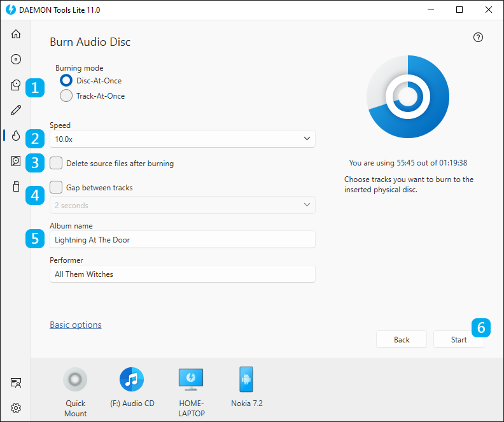Open the help question mark icon
Viewport: 504px width, 422px height.
tap(478, 38)
